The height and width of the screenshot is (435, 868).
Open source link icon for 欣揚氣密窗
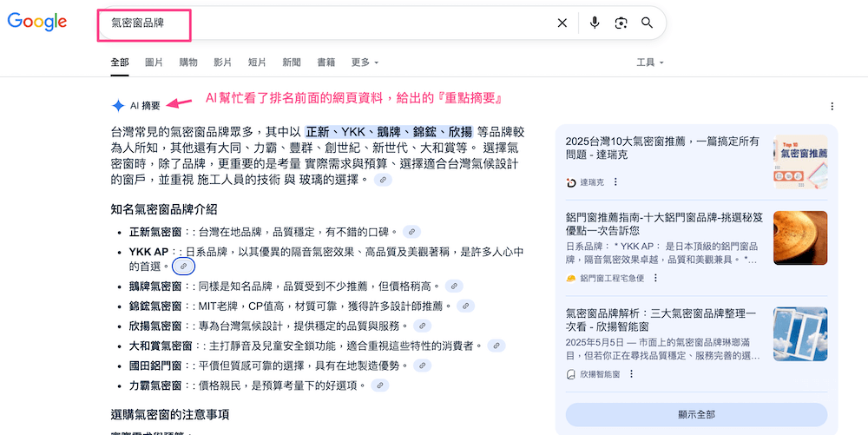pos(423,326)
